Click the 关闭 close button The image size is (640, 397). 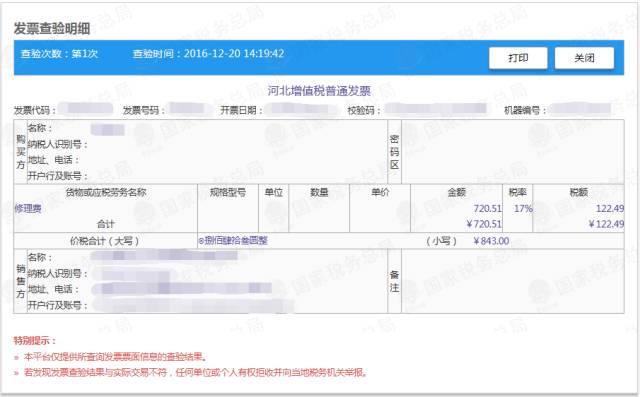point(584,58)
